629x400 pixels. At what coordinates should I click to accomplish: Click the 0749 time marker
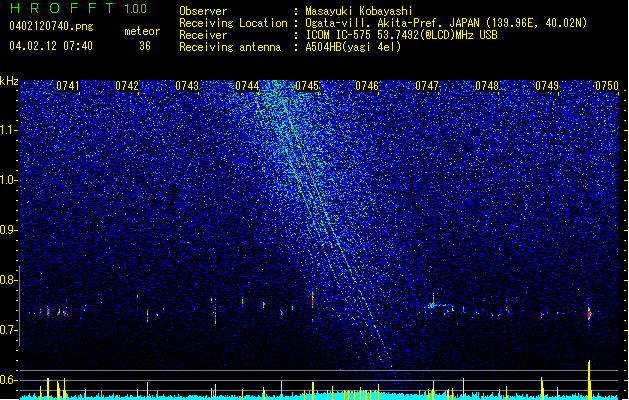click(547, 86)
